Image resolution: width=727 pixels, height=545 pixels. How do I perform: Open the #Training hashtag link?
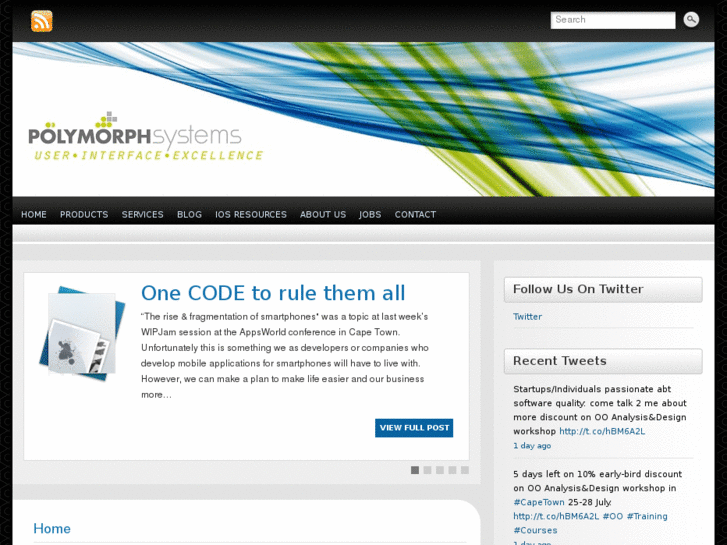[647, 516]
